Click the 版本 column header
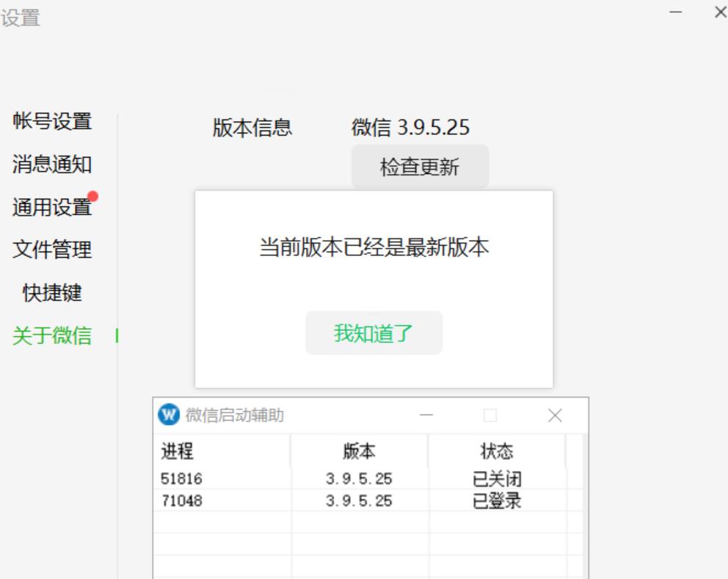 click(x=359, y=451)
